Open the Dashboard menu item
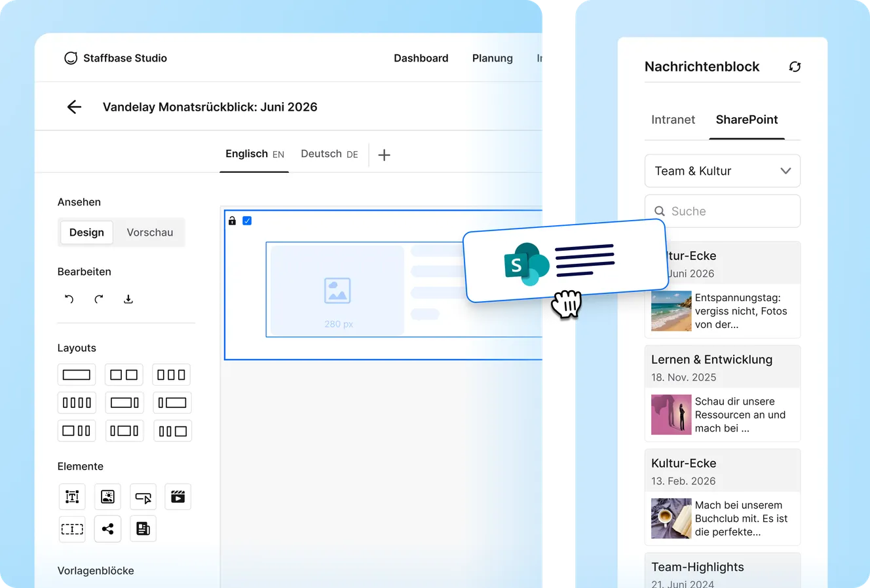 421,58
